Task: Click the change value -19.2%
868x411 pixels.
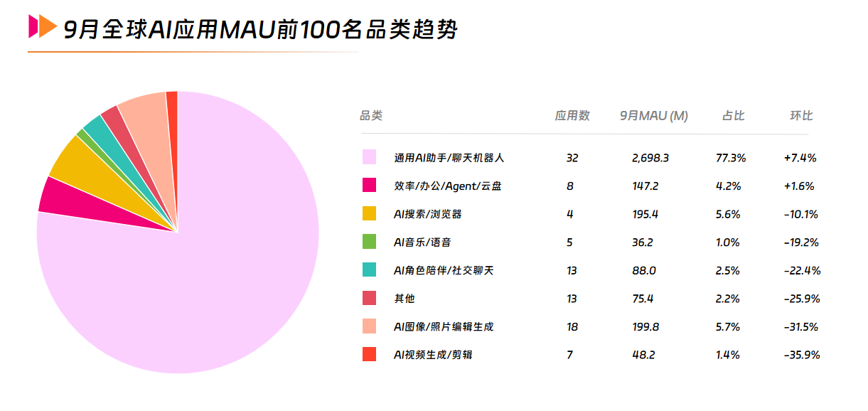Action: click(x=801, y=242)
